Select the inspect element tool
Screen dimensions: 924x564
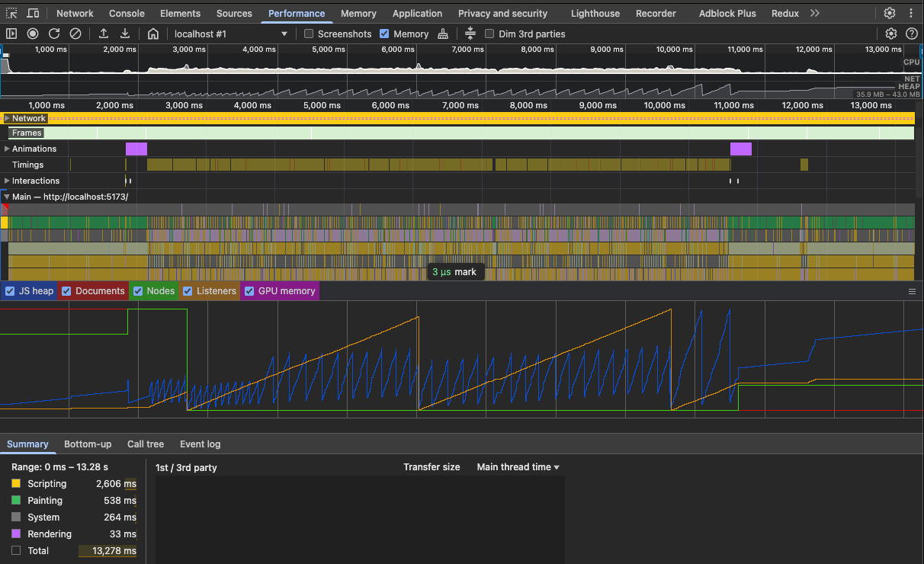click(x=11, y=13)
